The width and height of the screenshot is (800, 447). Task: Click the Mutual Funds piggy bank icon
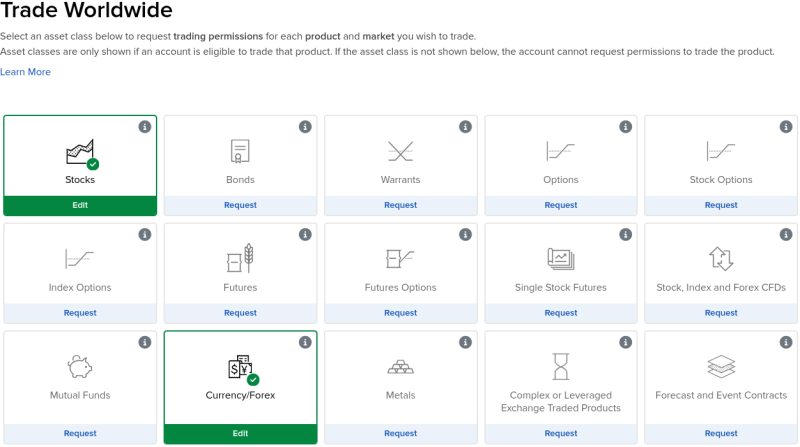click(80, 367)
